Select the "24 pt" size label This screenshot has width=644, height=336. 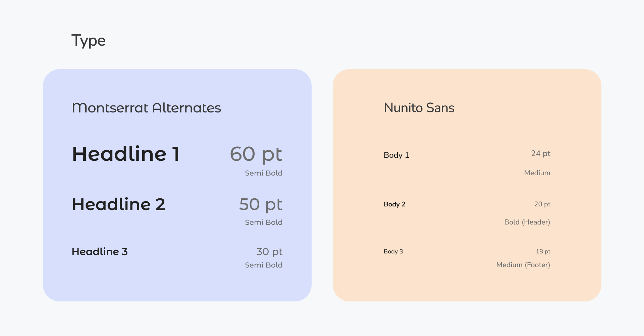[541, 154]
